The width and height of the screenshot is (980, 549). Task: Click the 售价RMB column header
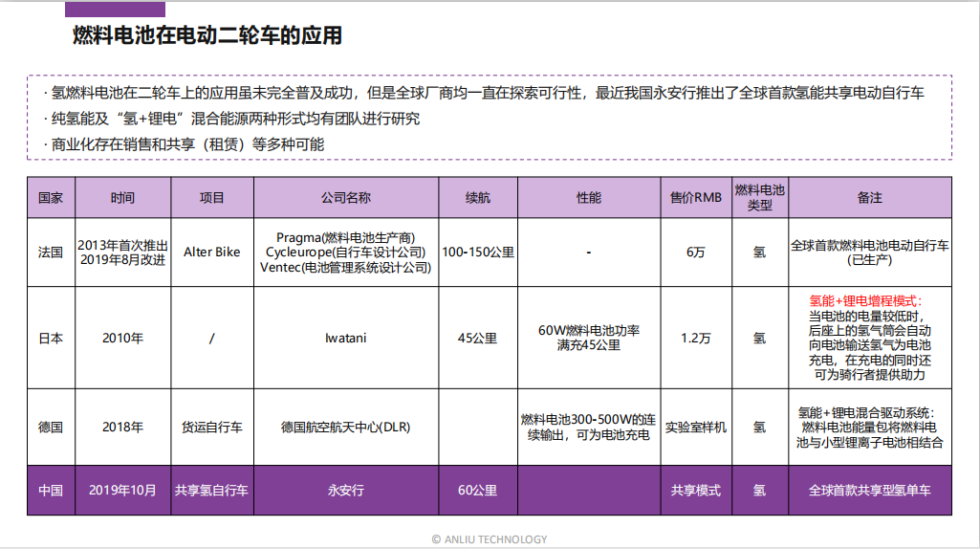click(x=696, y=198)
